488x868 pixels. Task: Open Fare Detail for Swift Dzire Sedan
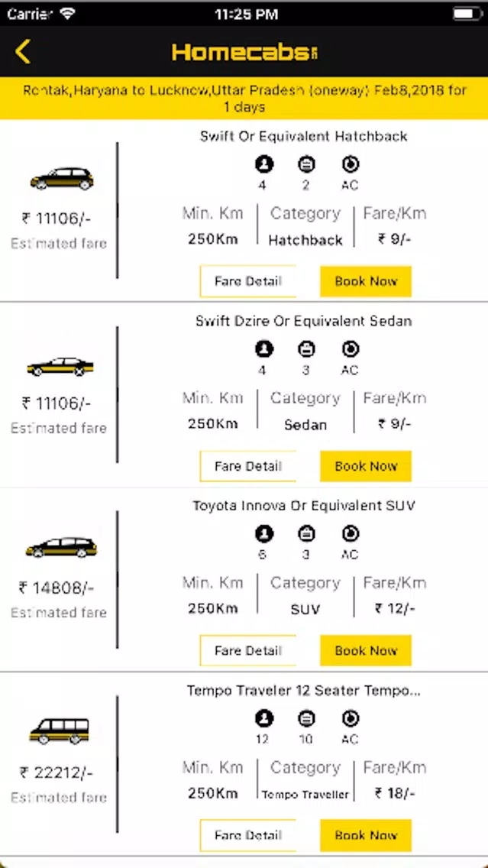coord(248,466)
